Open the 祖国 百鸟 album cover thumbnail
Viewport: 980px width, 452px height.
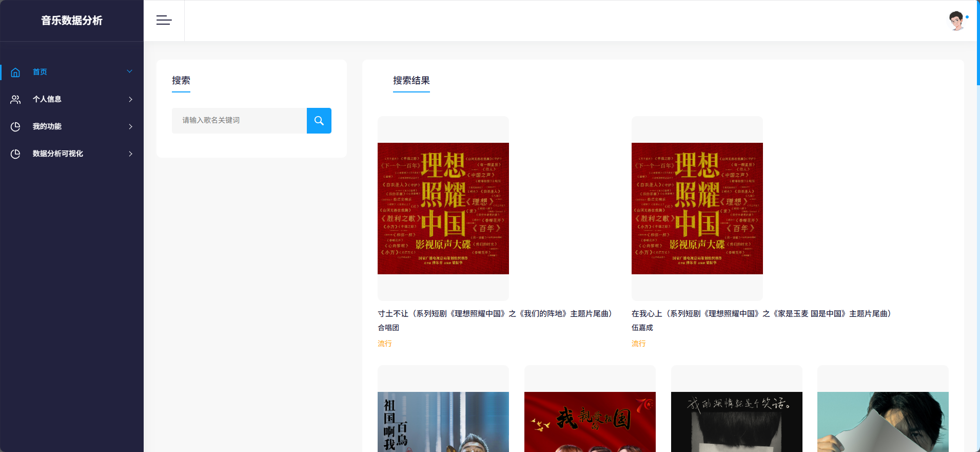tap(443, 422)
